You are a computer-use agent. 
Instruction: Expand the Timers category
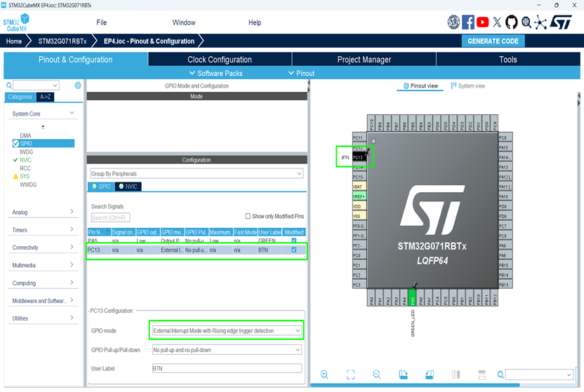43,230
